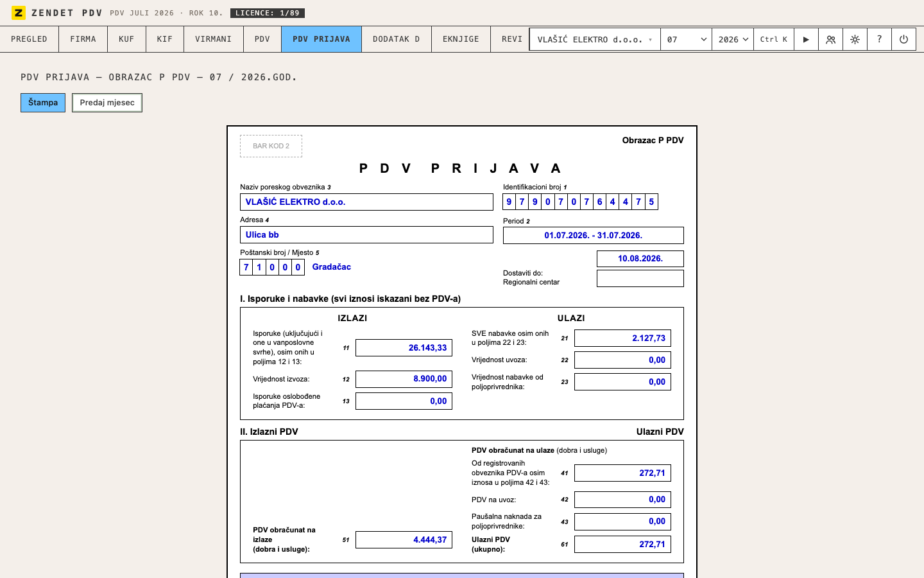Click field 51 output VAT value 4.444,37

(404, 539)
